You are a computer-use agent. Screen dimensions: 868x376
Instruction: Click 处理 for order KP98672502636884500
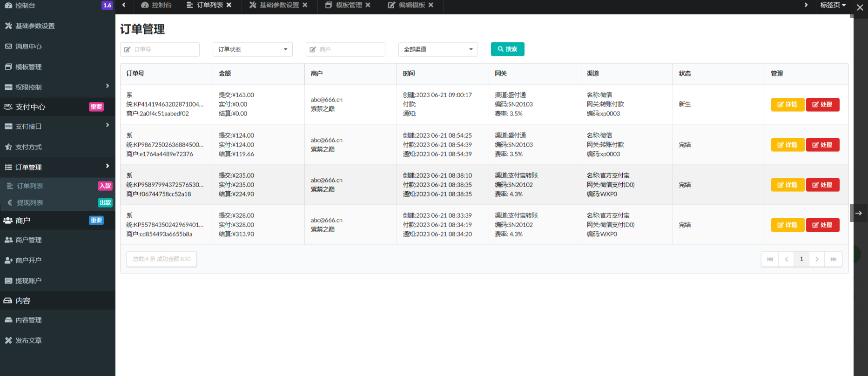(x=822, y=145)
